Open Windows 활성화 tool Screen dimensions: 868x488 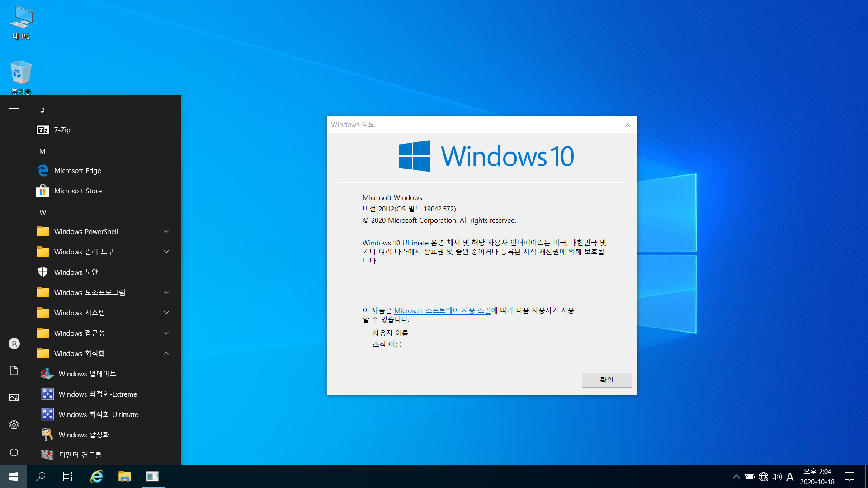[104, 435]
